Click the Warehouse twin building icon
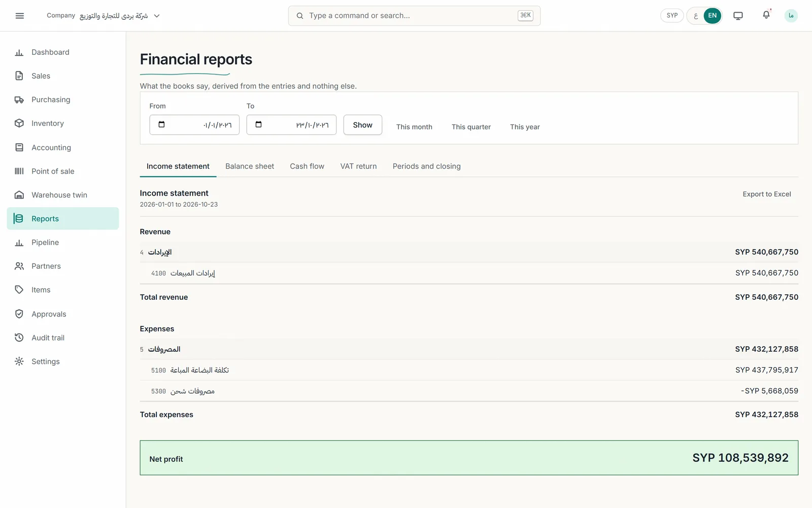Viewport: 812px width, 508px height. (19, 195)
